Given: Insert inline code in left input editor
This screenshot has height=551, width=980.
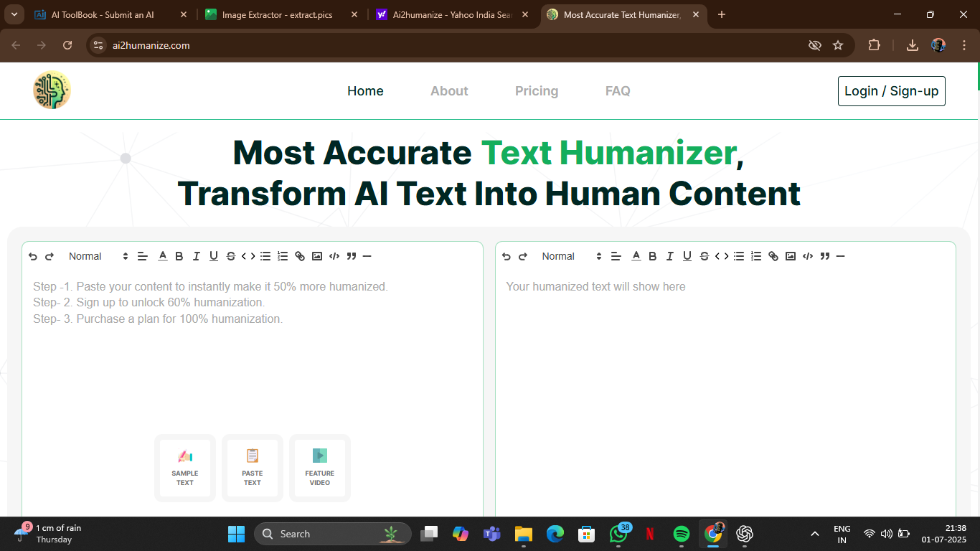Looking at the screenshot, I should pyautogui.click(x=248, y=256).
